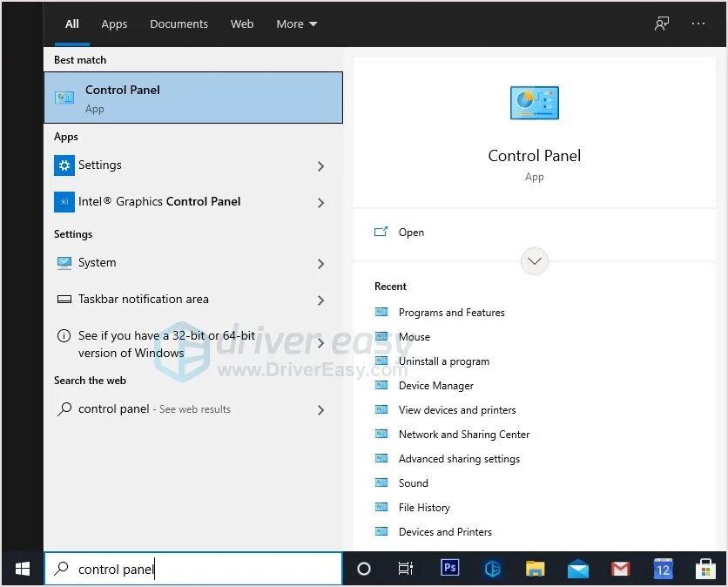Switch to the Documents search tab
Image resolution: width=728 pixels, height=587 pixels.
[x=179, y=24]
